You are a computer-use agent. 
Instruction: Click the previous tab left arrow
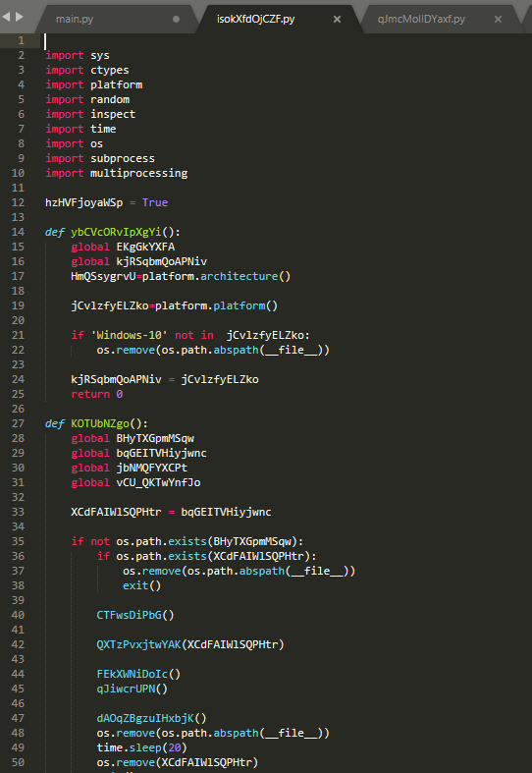tap(6, 17)
